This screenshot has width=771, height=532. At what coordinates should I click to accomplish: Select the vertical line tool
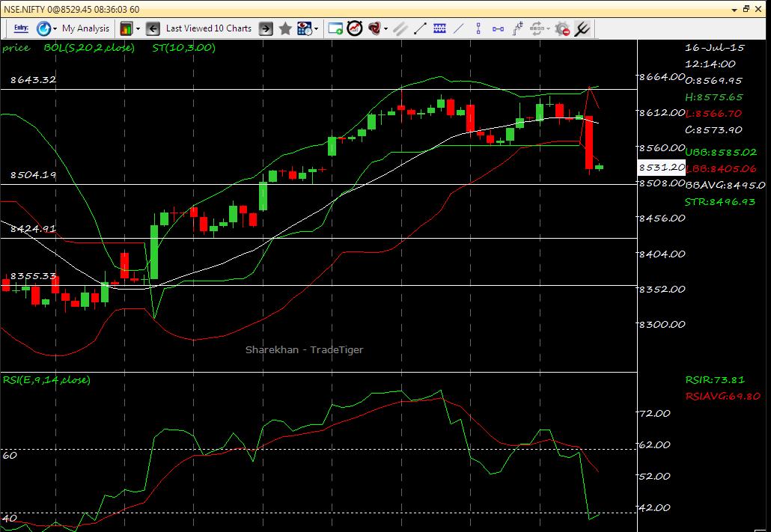pos(478,28)
